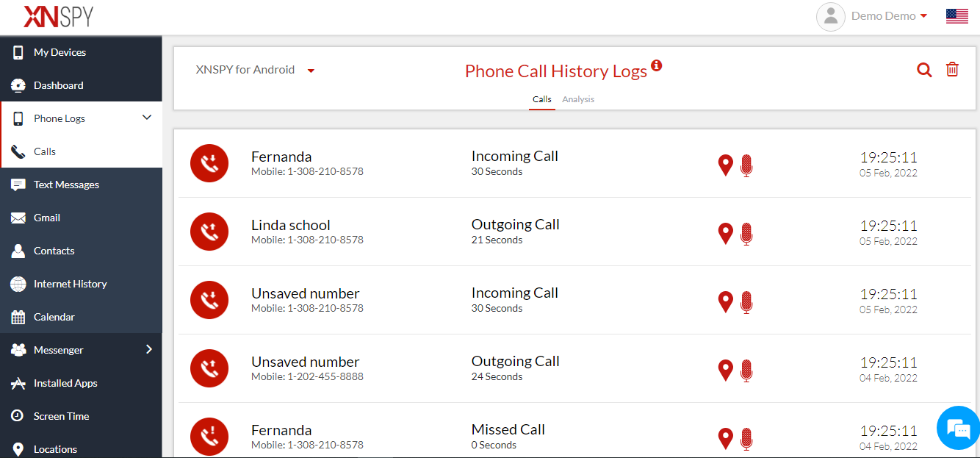Open location pin for Fernanda's incoming call
The height and width of the screenshot is (458, 980).
[x=725, y=165]
